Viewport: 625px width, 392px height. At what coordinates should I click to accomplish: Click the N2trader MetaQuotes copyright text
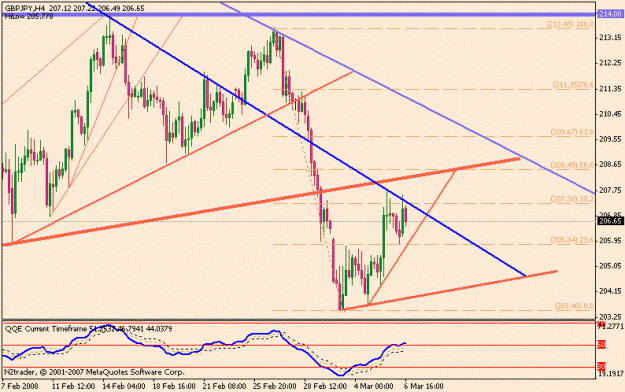[x=94, y=372]
